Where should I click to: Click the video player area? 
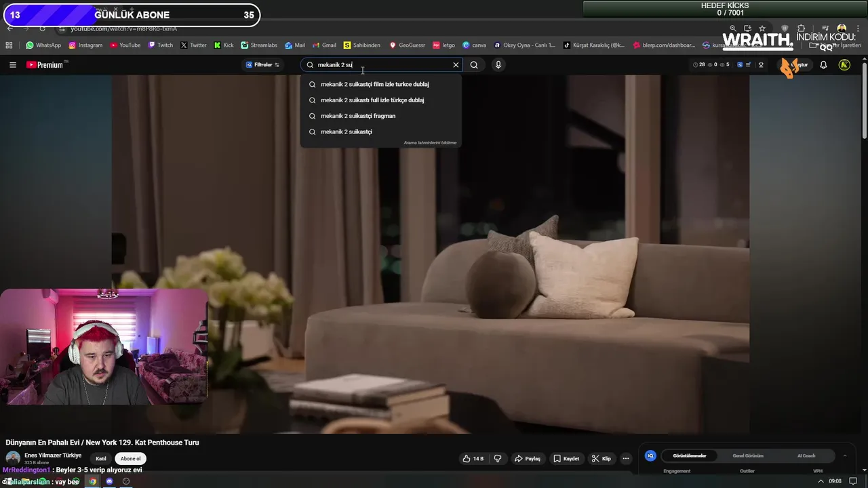[431, 254]
